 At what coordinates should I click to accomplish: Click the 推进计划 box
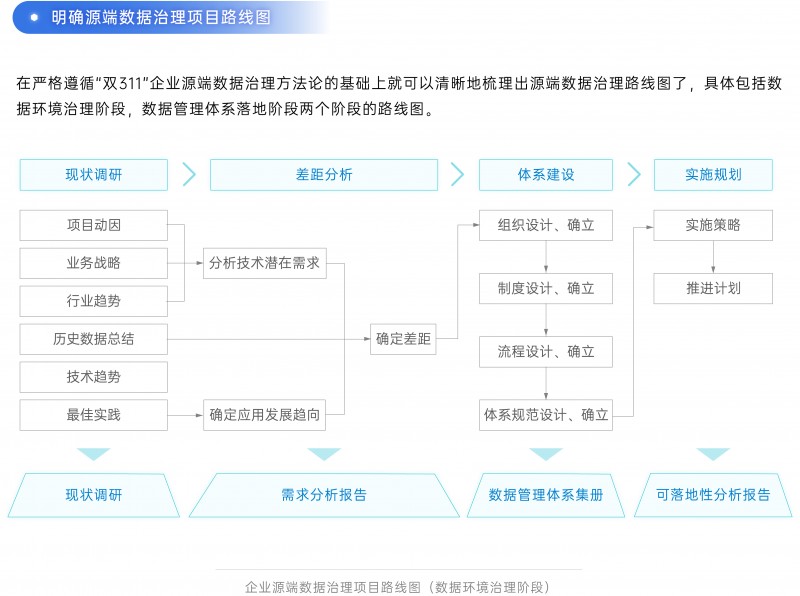pyautogui.click(x=713, y=288)
